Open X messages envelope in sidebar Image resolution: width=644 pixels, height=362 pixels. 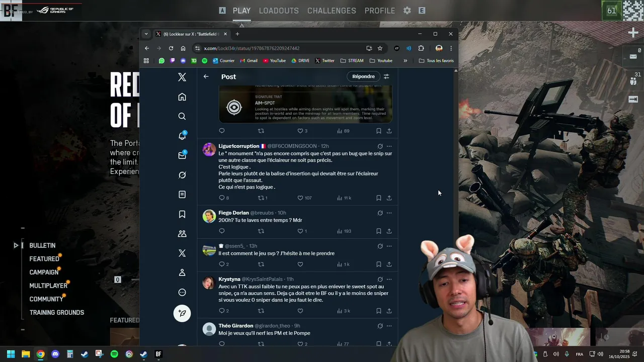[182, 155]
